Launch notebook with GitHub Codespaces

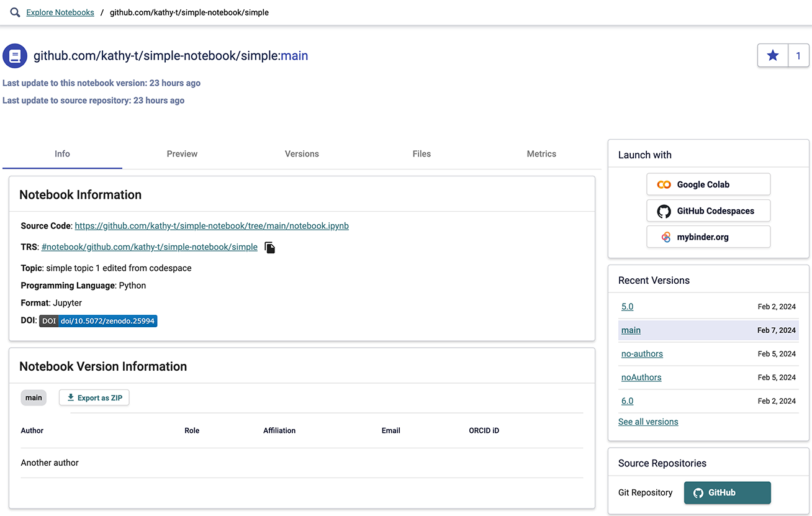[x=708, y=211]
